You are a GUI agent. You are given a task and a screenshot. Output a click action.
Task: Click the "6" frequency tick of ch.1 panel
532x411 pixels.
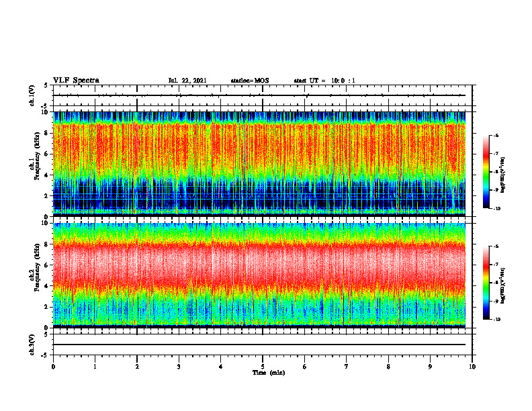(47, 154)
